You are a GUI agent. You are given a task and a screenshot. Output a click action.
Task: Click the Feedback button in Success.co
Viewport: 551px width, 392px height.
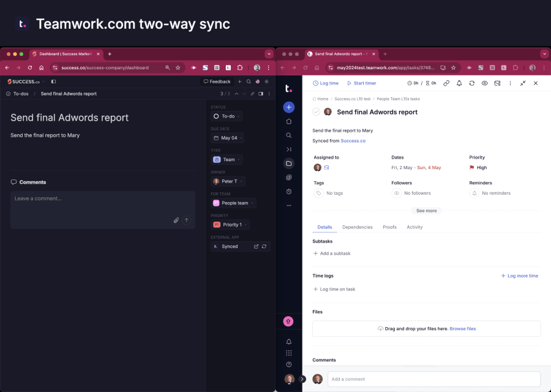click(217, 81)
